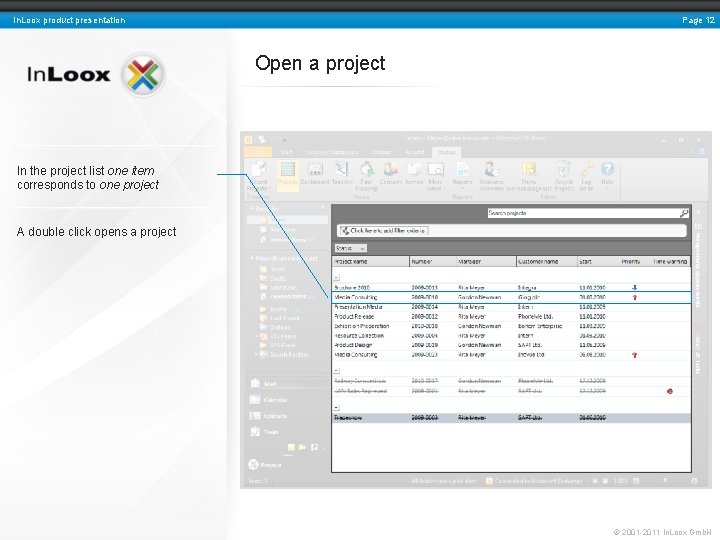The height and width of the screenshot is (540, 720).
Task: Collapse the first project group
Action: click(337, 277)
